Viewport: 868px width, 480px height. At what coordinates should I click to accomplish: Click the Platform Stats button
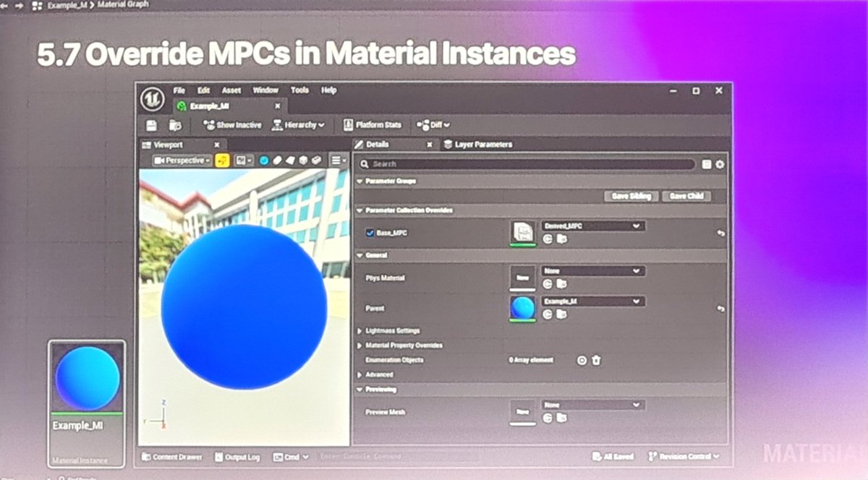coord(372,125)
